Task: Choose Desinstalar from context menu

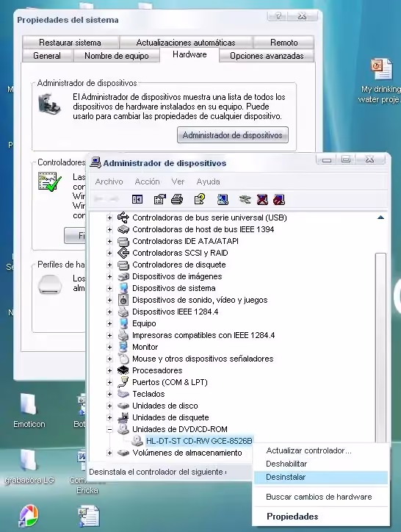Action: pos(321,477)
